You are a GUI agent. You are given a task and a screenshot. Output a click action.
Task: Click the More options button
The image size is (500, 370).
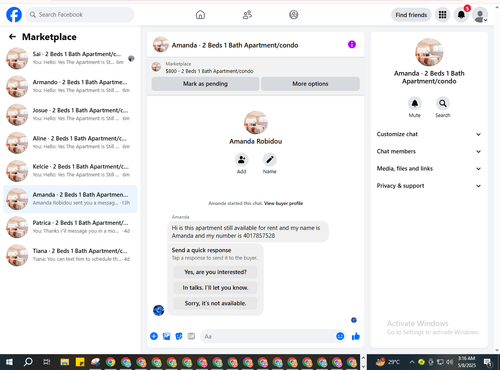[310, 84]
